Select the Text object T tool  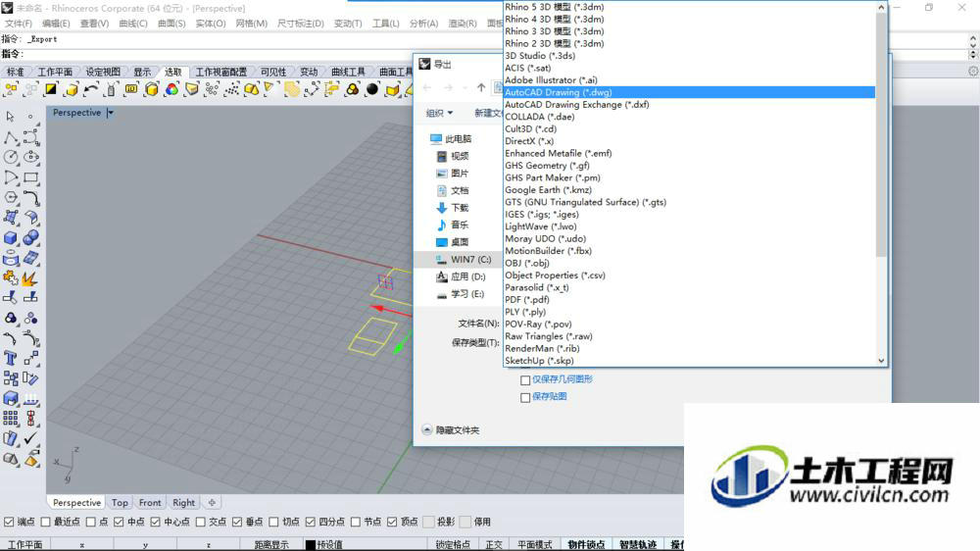(11, 359)
